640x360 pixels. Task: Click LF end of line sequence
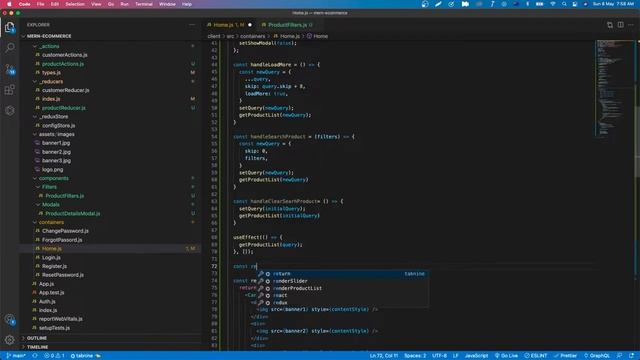(x=456, y=356)
